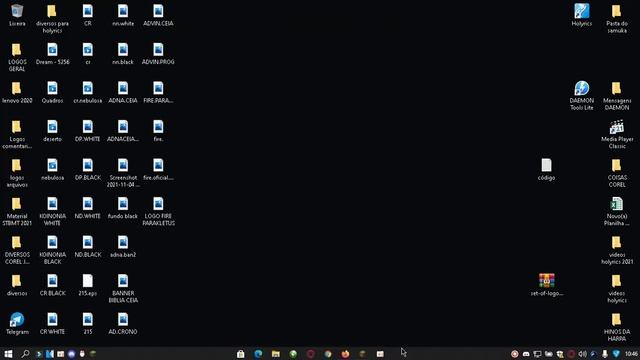Select the Media Player Classic shortcut
640x360 pixels.
[617, 135]
